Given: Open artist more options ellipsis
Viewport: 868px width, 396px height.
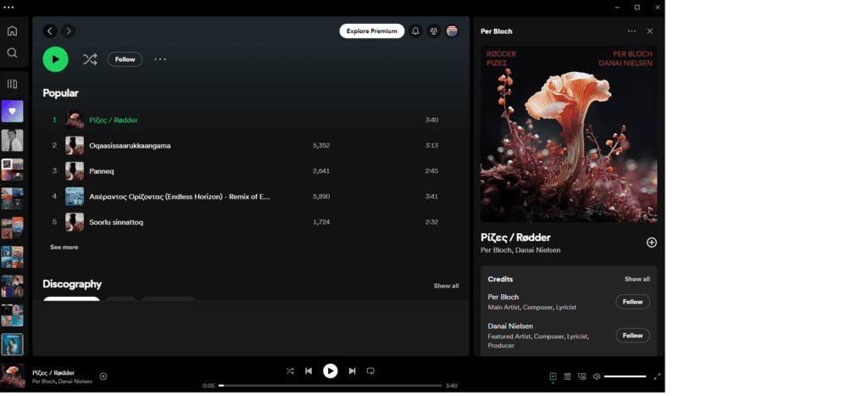Looking at the screenshot, I should (160, 59).
